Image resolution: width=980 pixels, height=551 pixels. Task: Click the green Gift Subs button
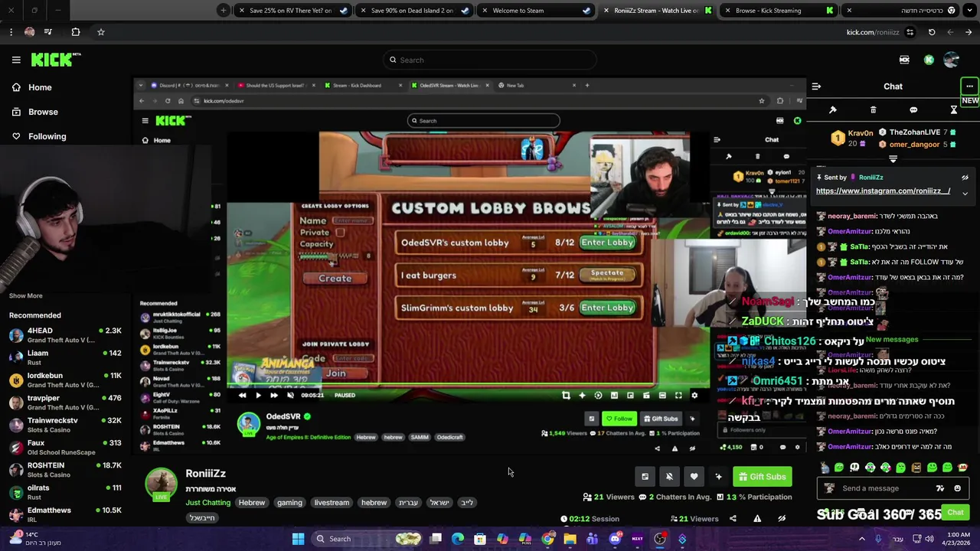point(762,477)
